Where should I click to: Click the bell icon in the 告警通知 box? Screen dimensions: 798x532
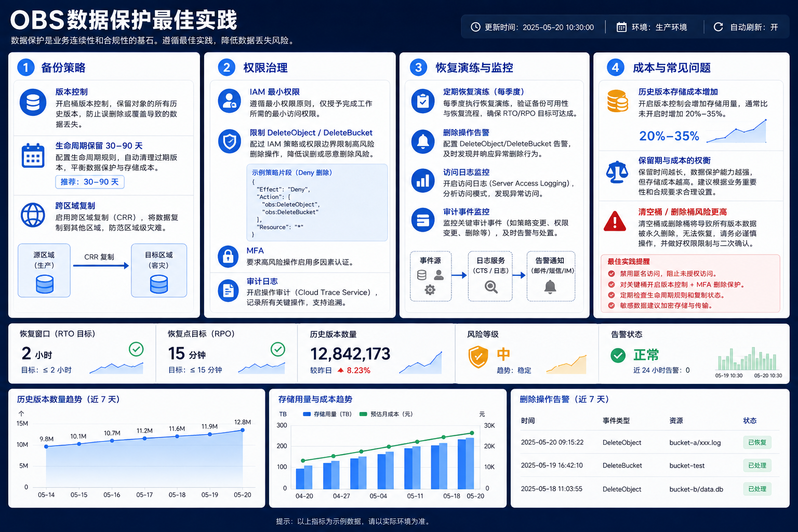click(550, 286)
